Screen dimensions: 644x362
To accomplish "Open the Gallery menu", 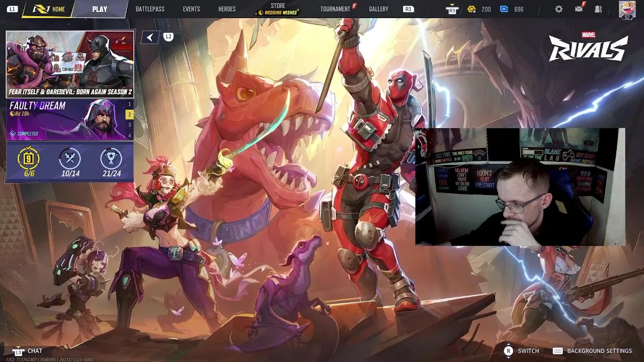I will [x=378, y=9].
